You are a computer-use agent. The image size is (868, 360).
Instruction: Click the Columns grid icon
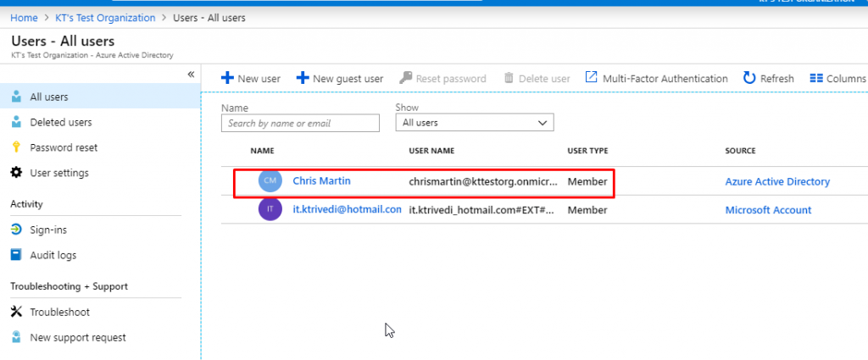pyautogui.click(x=816, y=79)
